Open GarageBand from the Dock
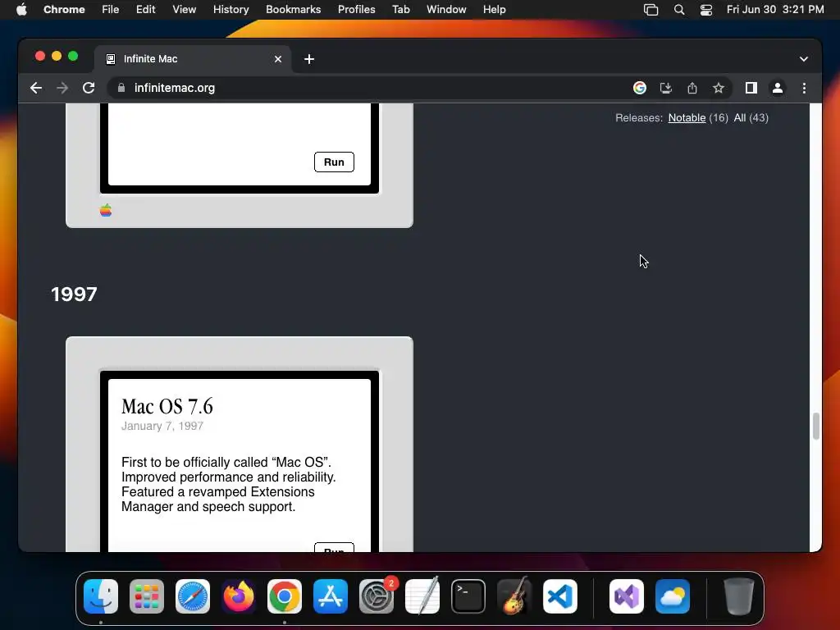Image resolution: width=840 pixels, height=630 pixels. [514, 596]
